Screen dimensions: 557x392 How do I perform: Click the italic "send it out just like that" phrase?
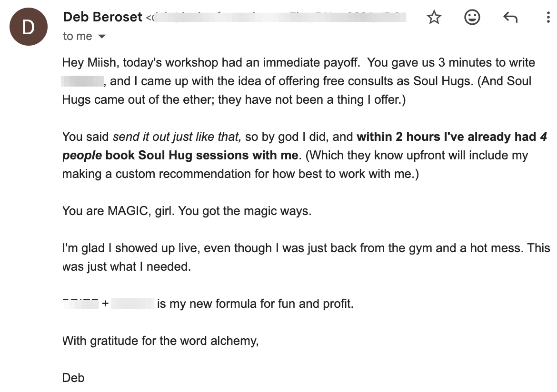click(x=177, y=137)
